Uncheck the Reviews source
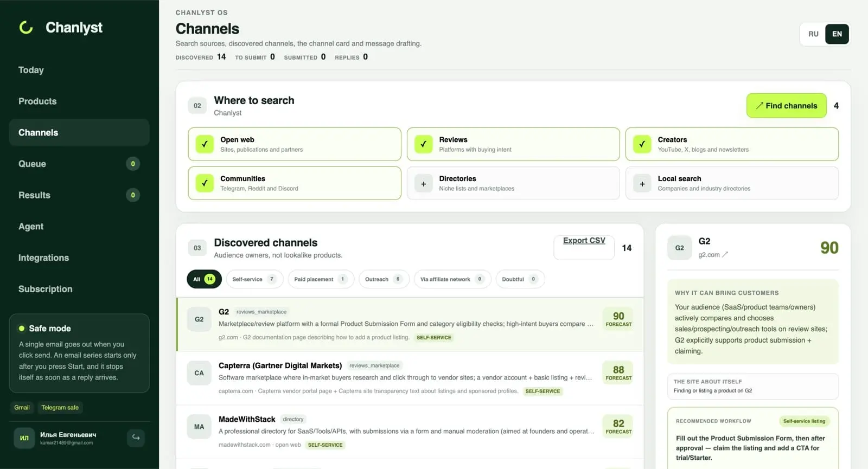The width and height of the screenshot is (868, 469). 423,144
